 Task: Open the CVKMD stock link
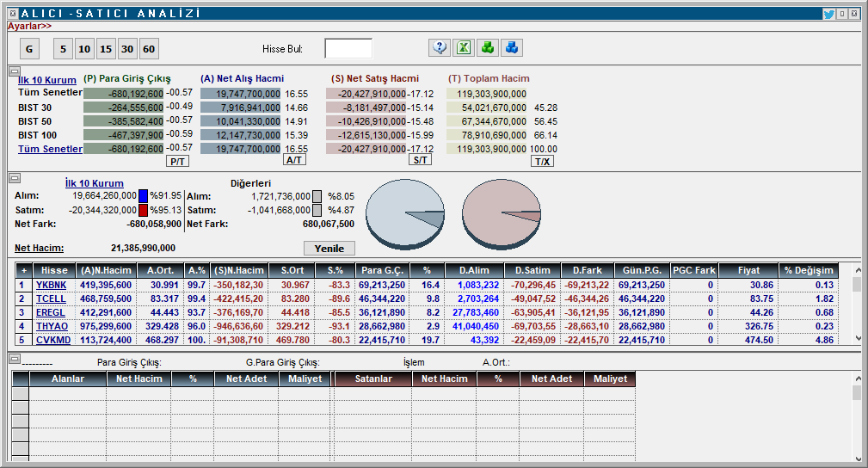click(x=53, y=340)
